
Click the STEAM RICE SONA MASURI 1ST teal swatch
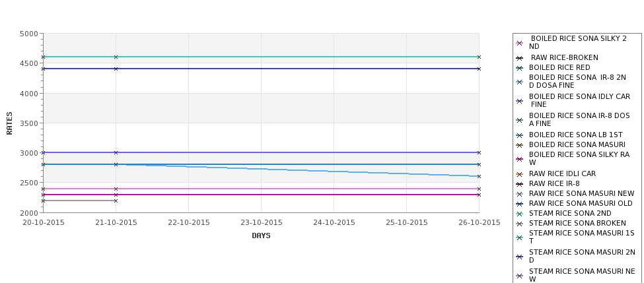[520, 237]
